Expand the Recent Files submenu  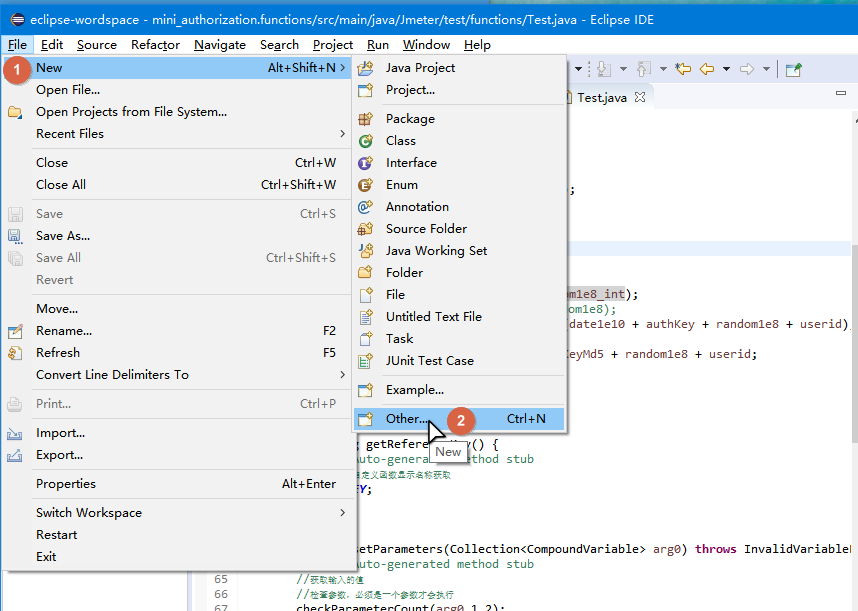coord(343,133)
